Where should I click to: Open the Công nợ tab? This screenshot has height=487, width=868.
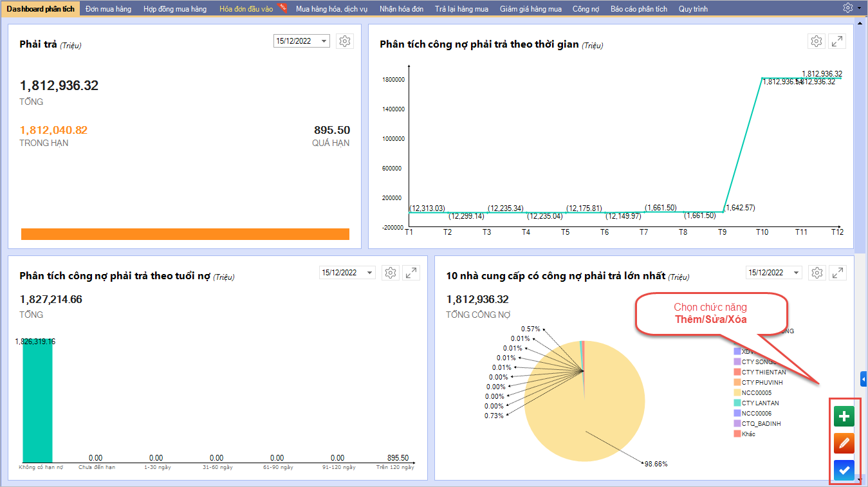tap(586, 9)
